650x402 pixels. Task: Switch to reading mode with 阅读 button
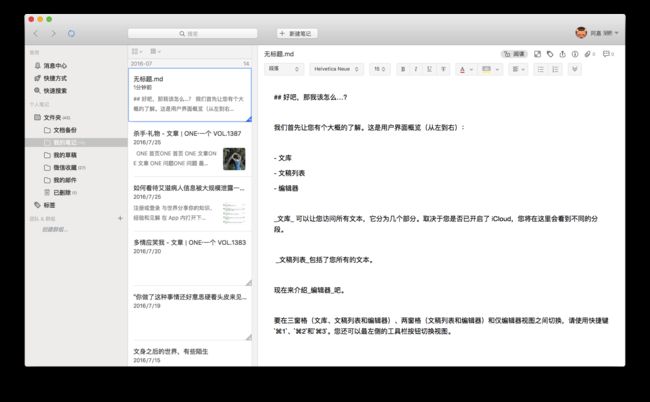click(514, 54)
